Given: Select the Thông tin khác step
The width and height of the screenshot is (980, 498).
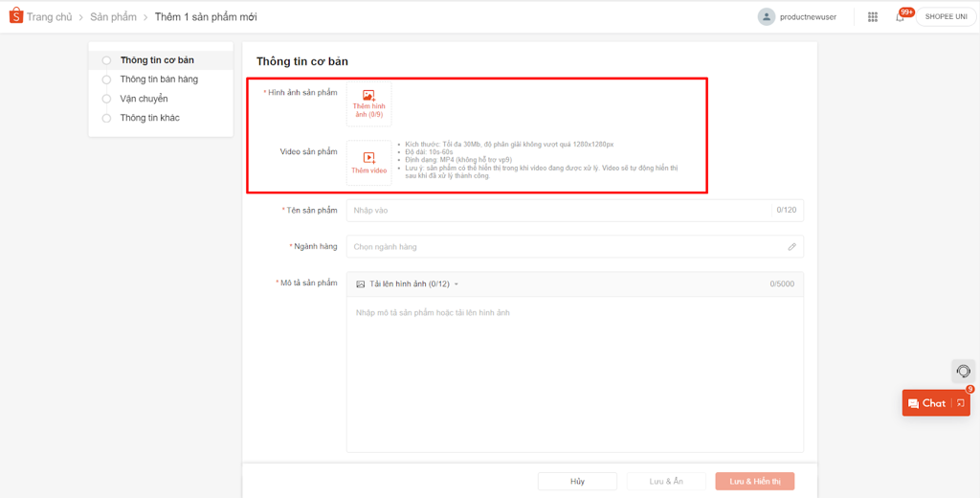Looking at the screenshot, I should tap(149, 118).
